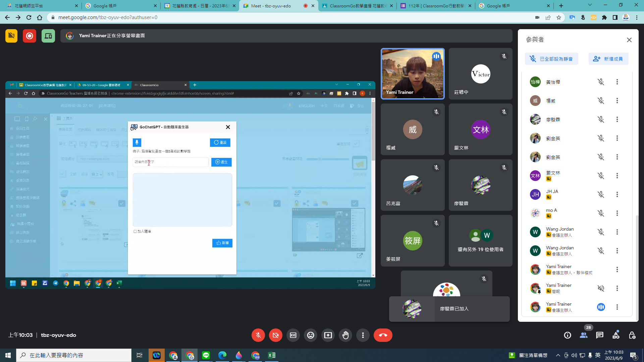Unmute microphone in Meet bottom bar
Screen dimensions: 644x362
point(258,335)
